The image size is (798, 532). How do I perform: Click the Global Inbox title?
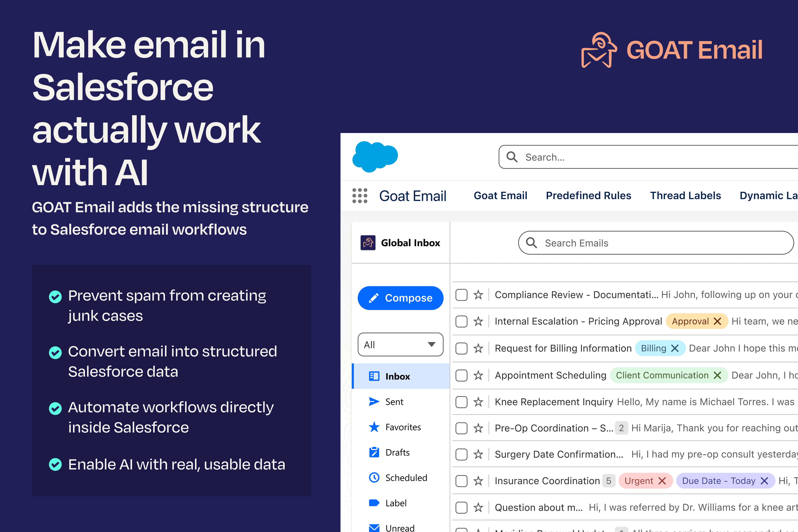[x=411, y=243]
